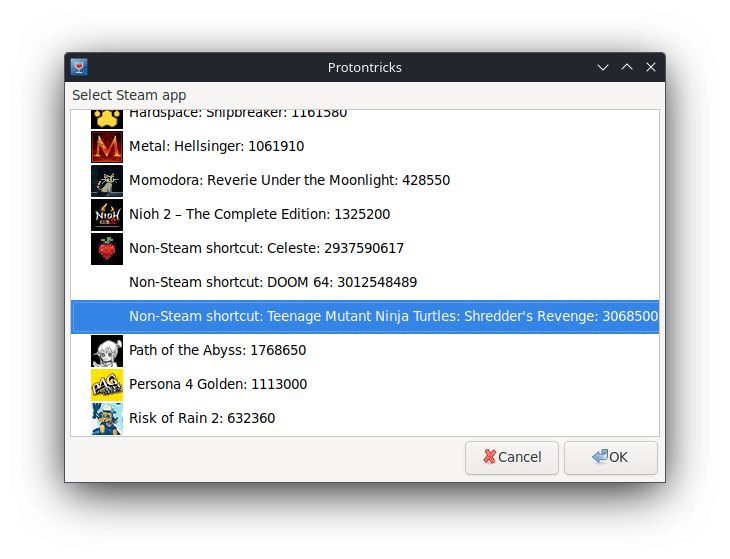The image size is (730, 559).
Task: Click the Hardspace: Shipbreaker paw icon
Action: click(107, 119)
